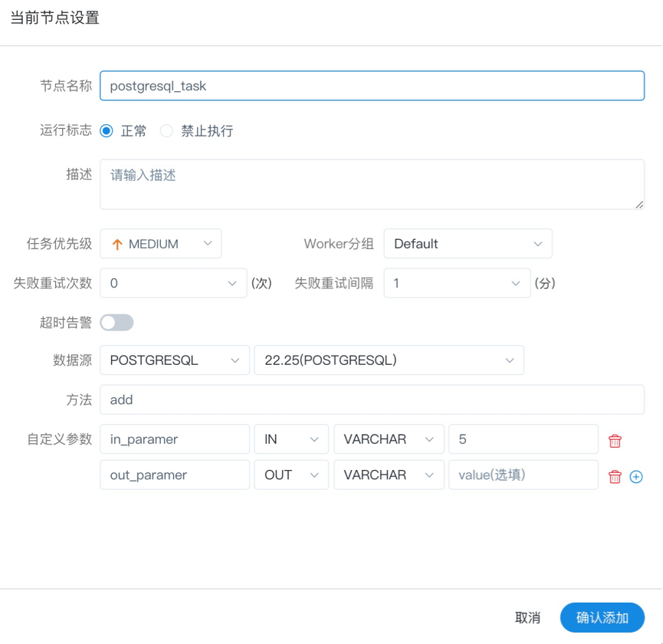
Task: Add a new custom parameter with plus icon
Action: point(635,477)
